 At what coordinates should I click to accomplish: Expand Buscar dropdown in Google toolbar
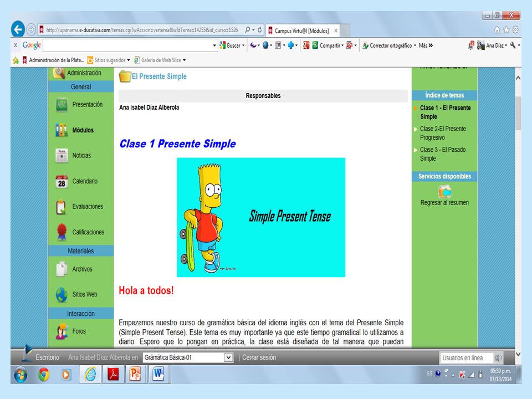[x=243, y=45]
